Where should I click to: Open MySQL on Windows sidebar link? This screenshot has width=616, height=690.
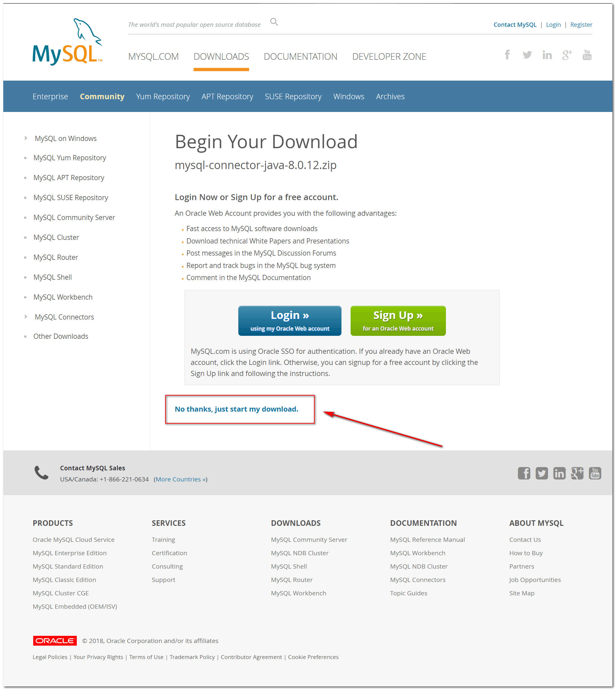[66, 138]
